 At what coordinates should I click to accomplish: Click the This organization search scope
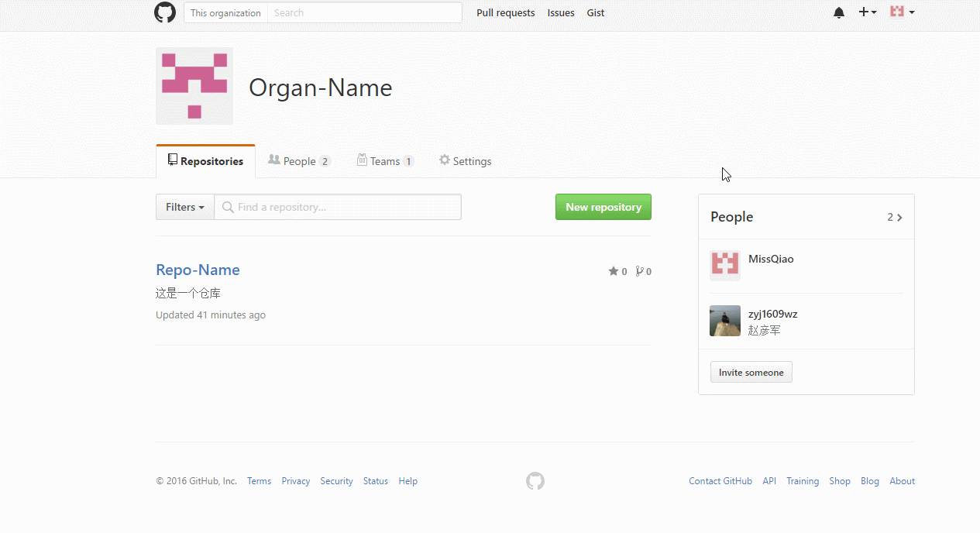(225, 12)
